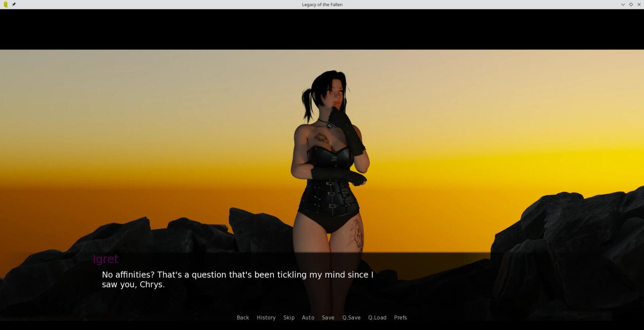
Task: Open the dialogue History log
Action: 266,318
